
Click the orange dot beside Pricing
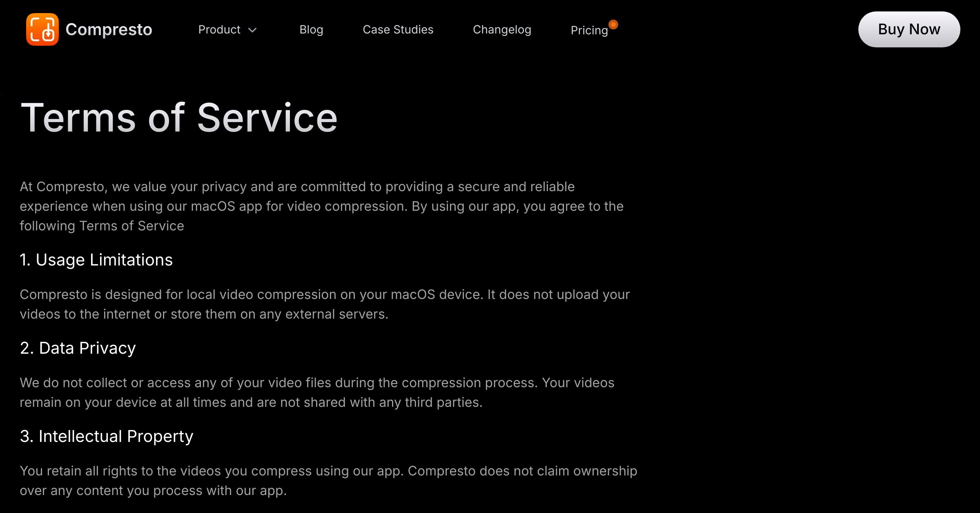coord(613,25)
